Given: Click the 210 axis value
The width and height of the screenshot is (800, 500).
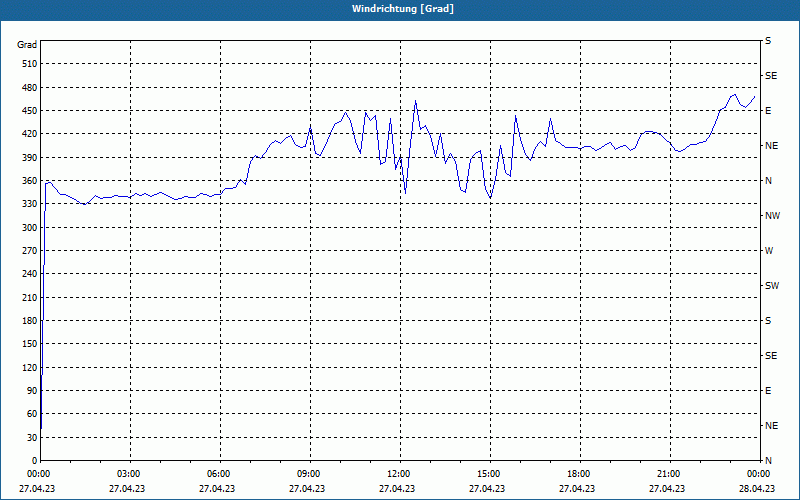Looking at the screenshot, I should click(30, 297).
